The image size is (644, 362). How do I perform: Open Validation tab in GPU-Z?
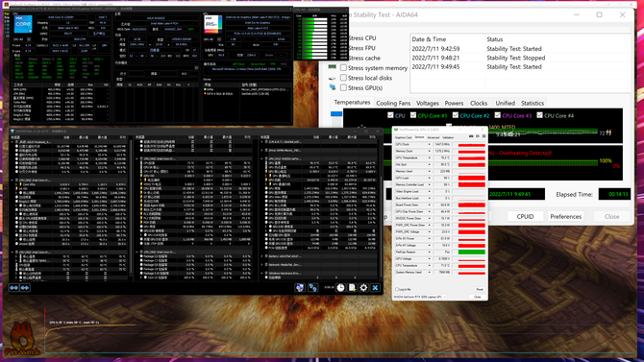click(448, 137)
